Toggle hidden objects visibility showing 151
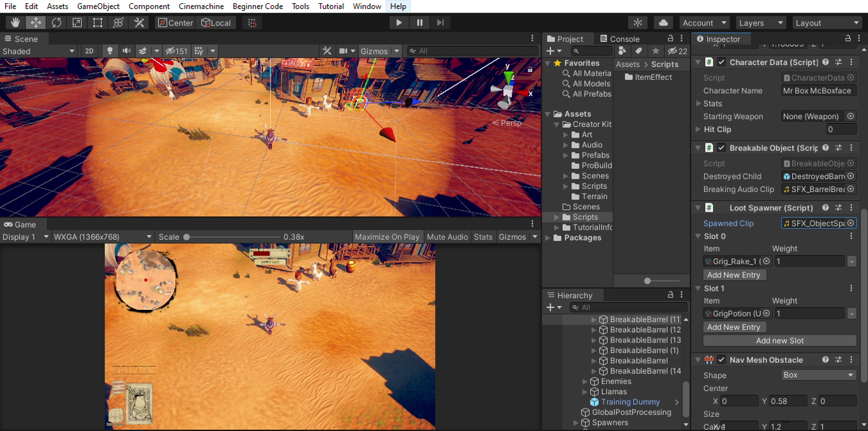 [176, 51]
